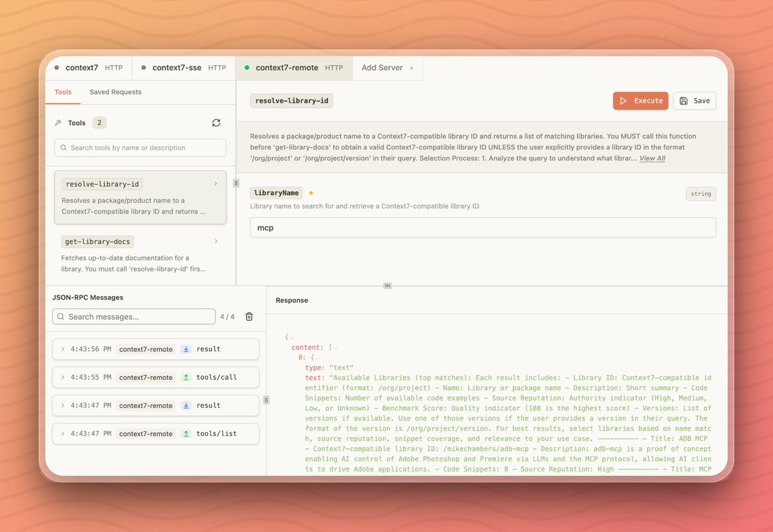The image size is (773, 532).
Task: Click the Response panel heading
Action: pyautogui.click(x=292, y=300)
